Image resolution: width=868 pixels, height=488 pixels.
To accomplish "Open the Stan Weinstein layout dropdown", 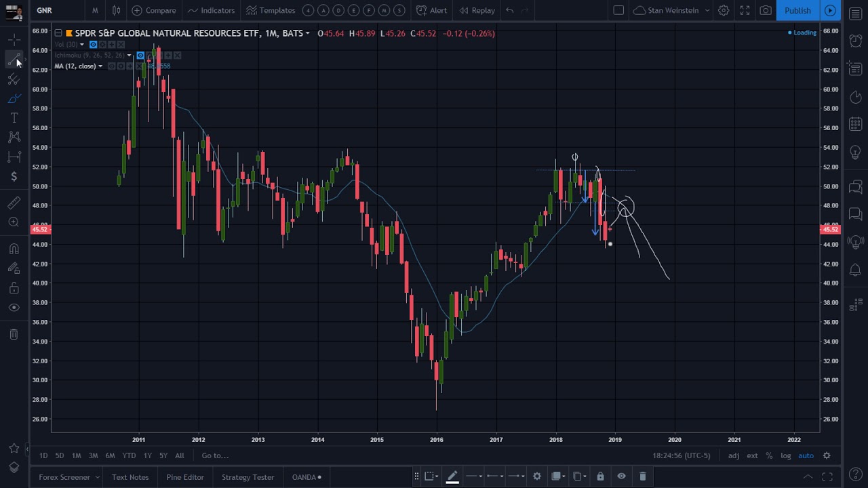I will (671, 10).
